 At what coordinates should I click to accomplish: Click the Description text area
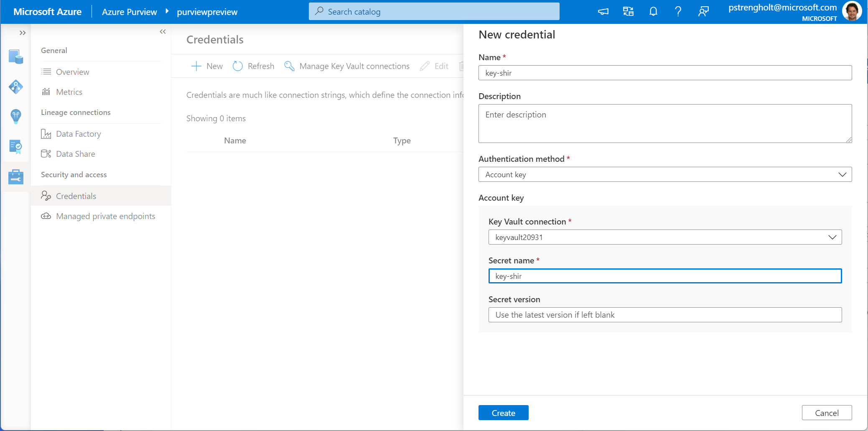[x=665, y=123]
